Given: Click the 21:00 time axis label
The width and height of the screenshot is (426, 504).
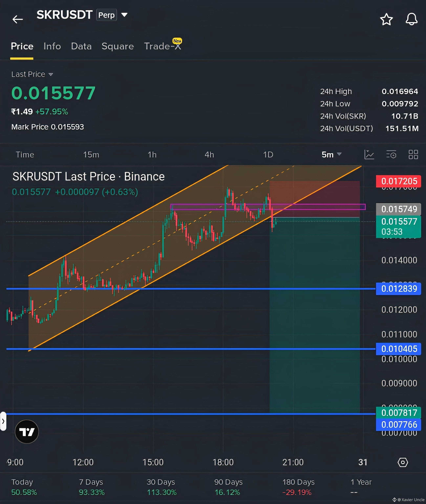Looking at the screenshot, I should [293, 462].
